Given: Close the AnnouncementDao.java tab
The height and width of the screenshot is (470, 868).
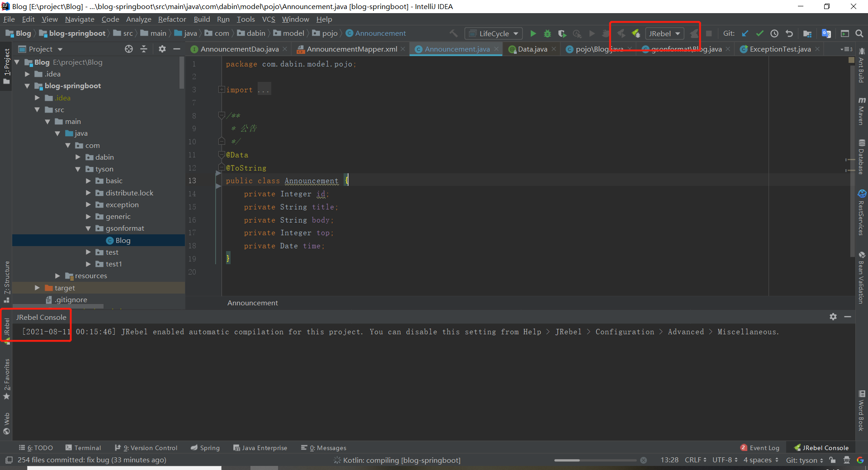Looking at the screenshot, I should 285,49.
